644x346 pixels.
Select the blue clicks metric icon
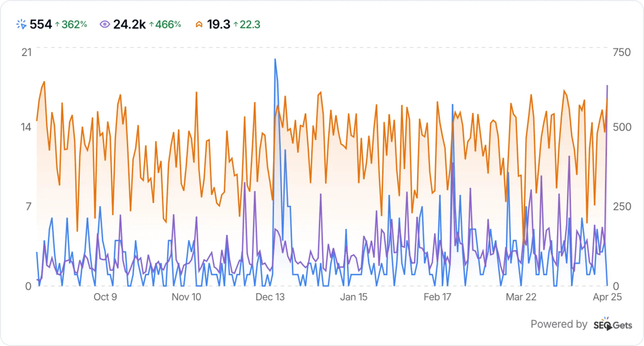coord(21,24)
